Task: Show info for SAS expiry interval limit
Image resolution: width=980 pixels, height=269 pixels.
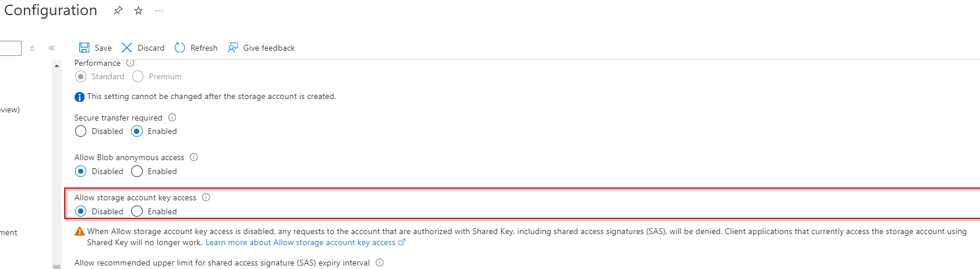Action: 380,263
